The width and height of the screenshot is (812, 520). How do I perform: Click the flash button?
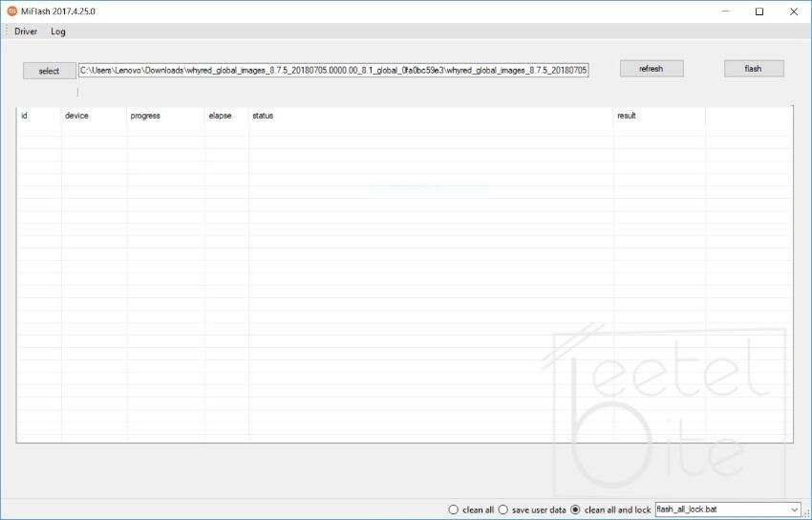(x=754, y=69)
